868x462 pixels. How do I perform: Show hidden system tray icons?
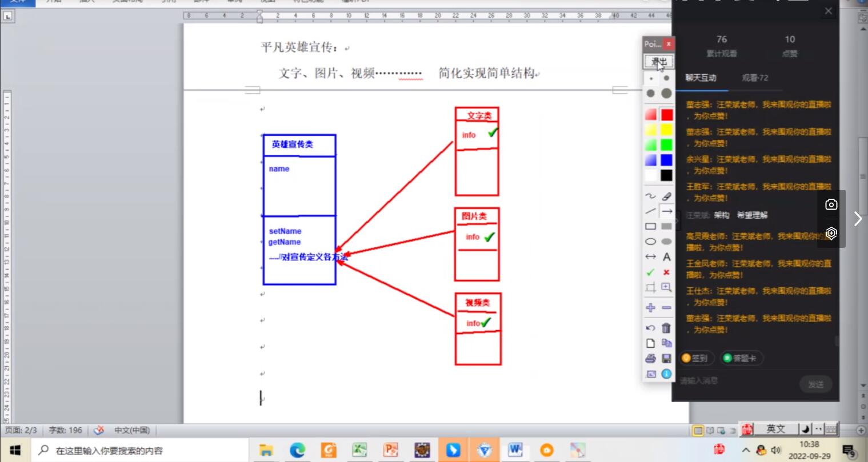(746, 451)
